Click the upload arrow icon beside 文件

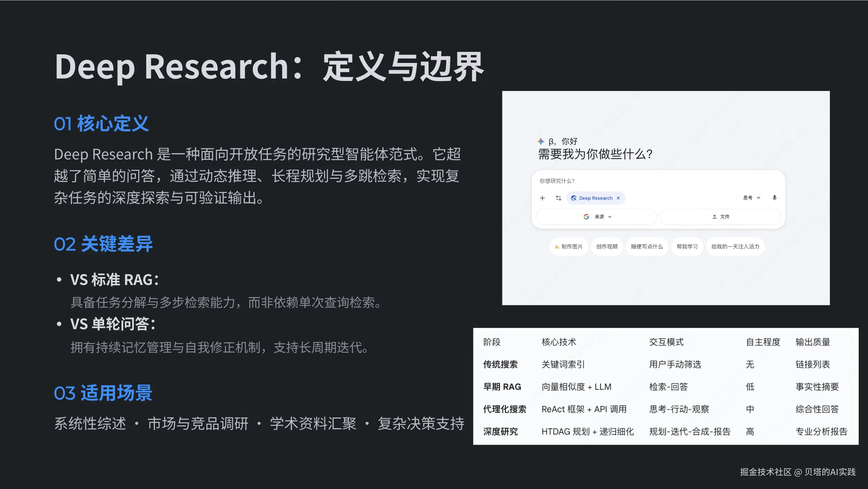pos(714,217)
